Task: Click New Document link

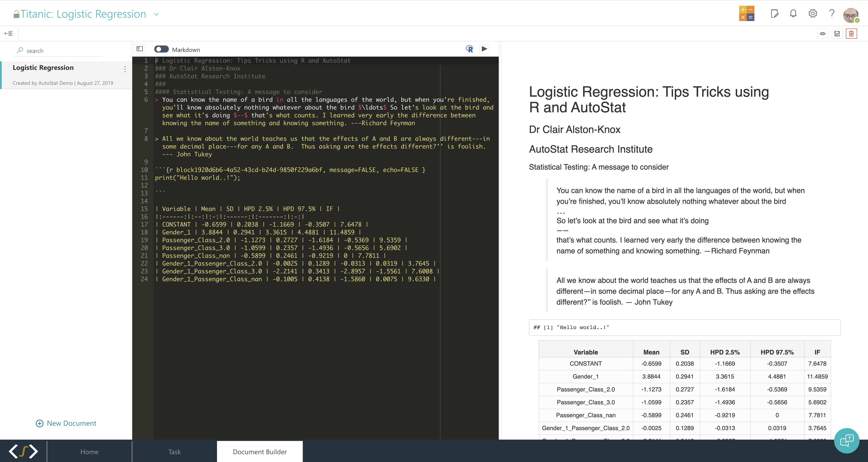Action: tap(66, 423)
